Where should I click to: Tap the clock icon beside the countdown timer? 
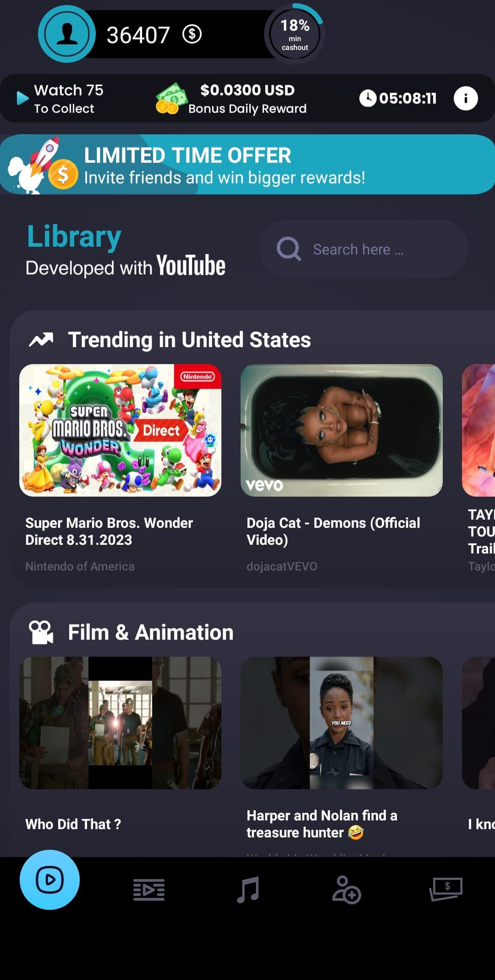368,98
